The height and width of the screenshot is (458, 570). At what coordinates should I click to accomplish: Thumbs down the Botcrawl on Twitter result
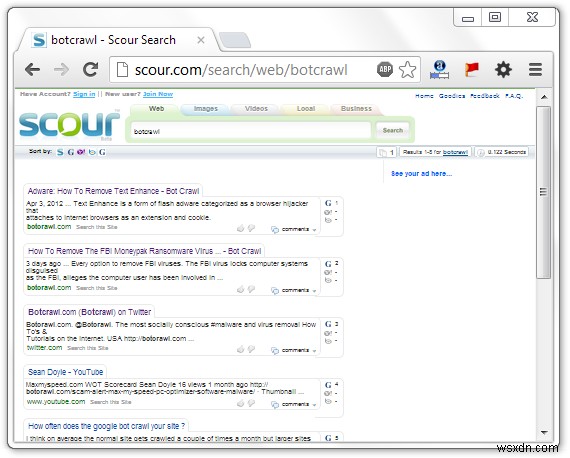[x=251, y=349]
